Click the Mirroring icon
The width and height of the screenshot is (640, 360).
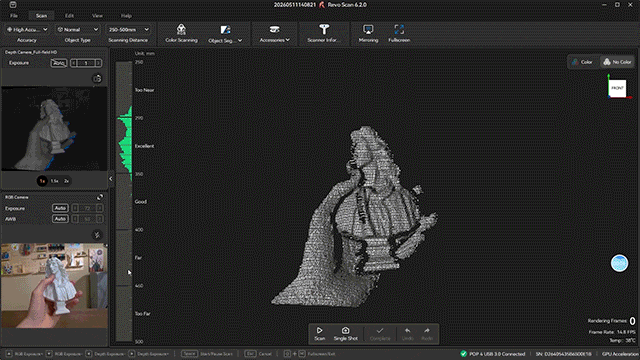368,29
